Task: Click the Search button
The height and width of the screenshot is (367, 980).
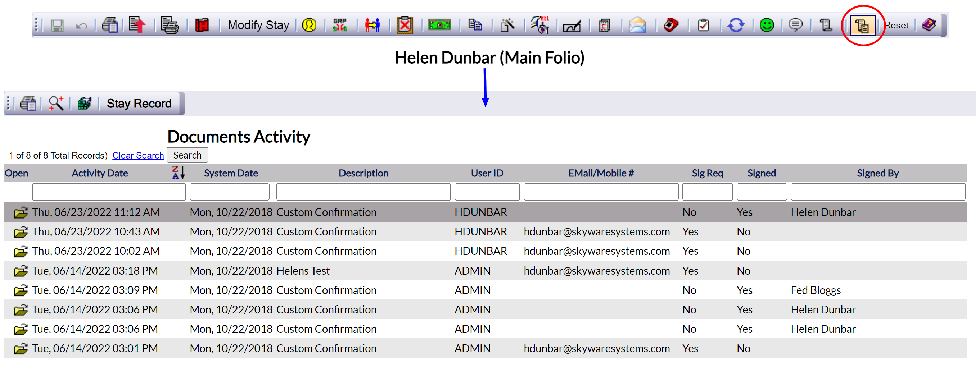Action: coord(187,155)
